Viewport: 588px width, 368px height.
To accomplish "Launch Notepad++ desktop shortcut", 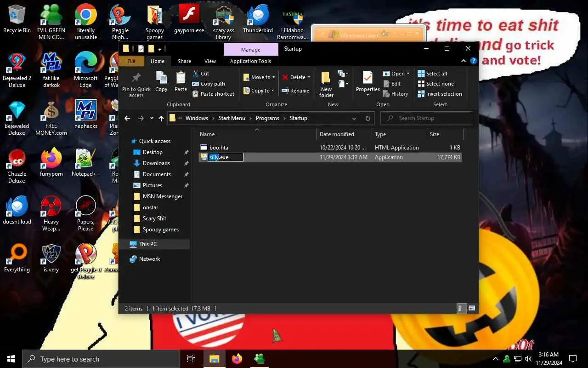I will click(85, 162).
